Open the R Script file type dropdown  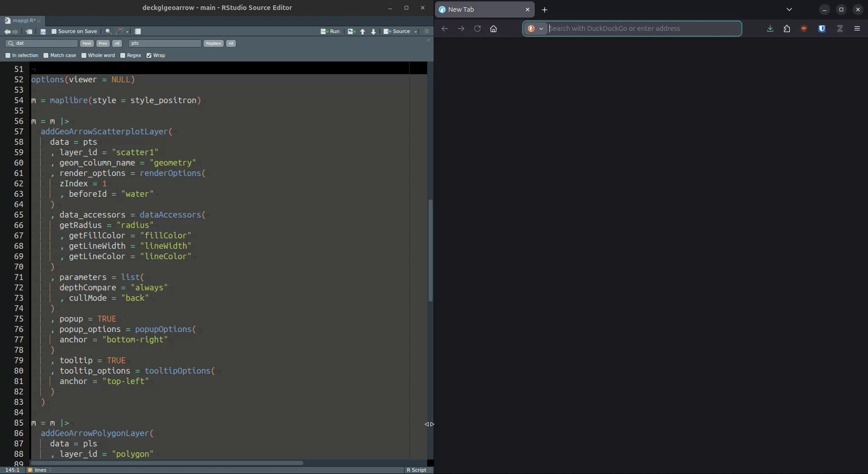point(419,470)
